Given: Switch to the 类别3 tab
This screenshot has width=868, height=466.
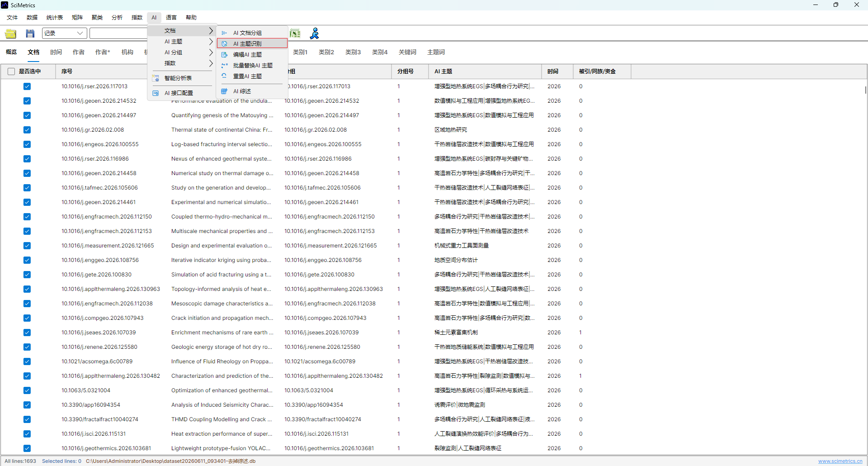Looking at the screenshot, I should tap(353, 52).
